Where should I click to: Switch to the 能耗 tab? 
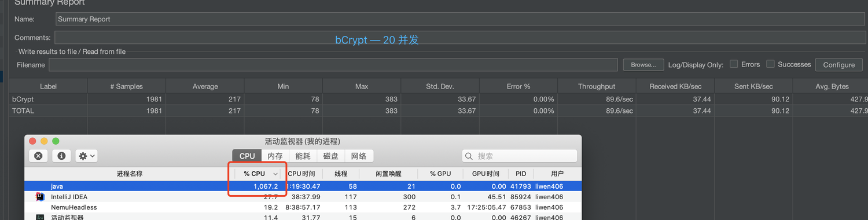303,156
